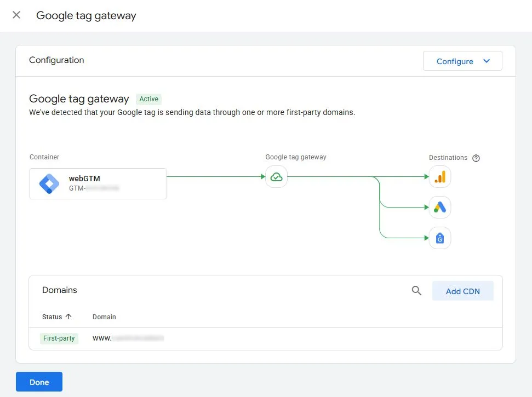Sort domains by Status column

56,317
